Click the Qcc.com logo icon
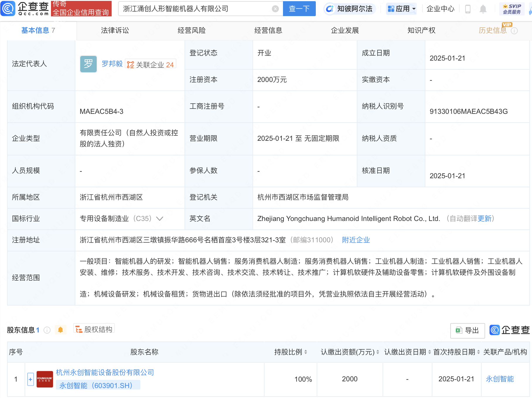This screenshot has width=532, height=398. click(8, 8)
